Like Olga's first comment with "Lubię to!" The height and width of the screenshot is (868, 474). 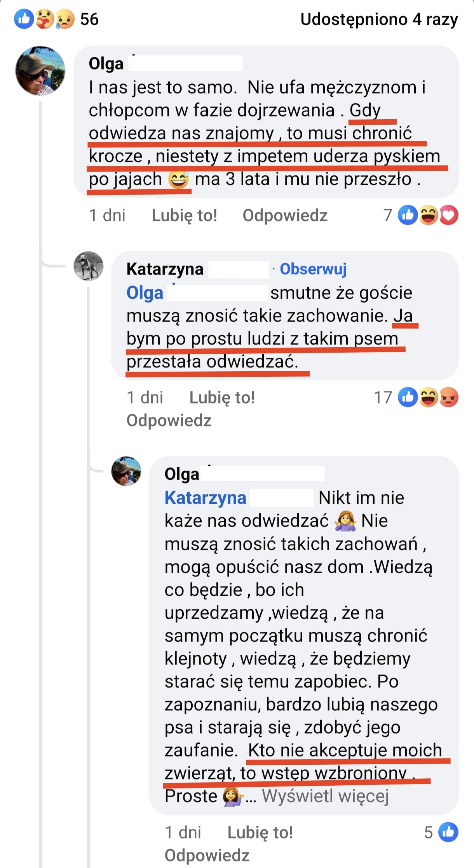[184, 215]
